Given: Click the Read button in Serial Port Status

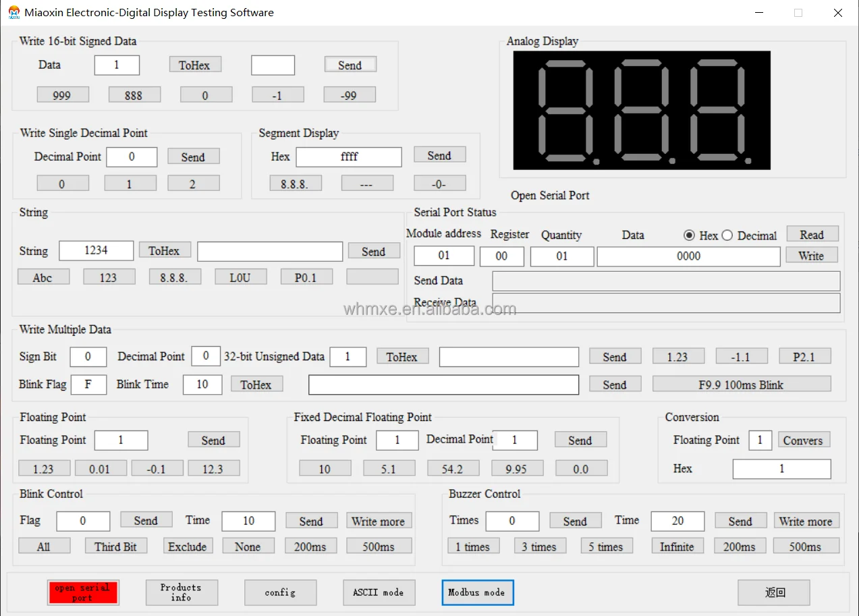Looking at the screenshot, I should click(812, 234).
